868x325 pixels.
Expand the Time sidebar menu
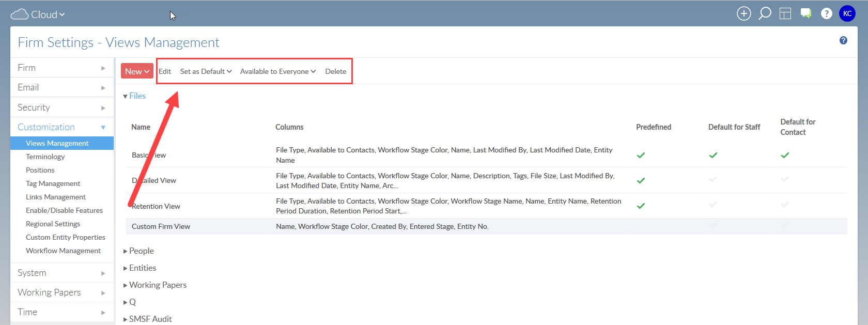coord(62,312)
